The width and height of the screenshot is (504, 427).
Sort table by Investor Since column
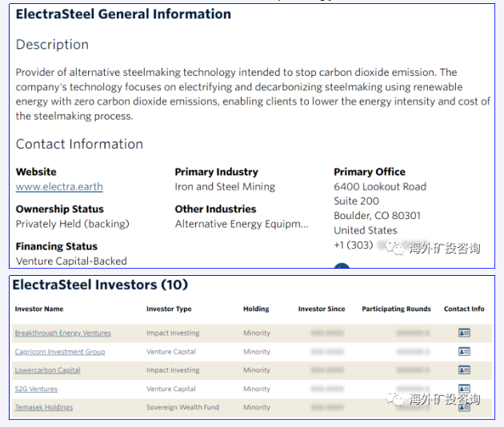tap(322, 309)
